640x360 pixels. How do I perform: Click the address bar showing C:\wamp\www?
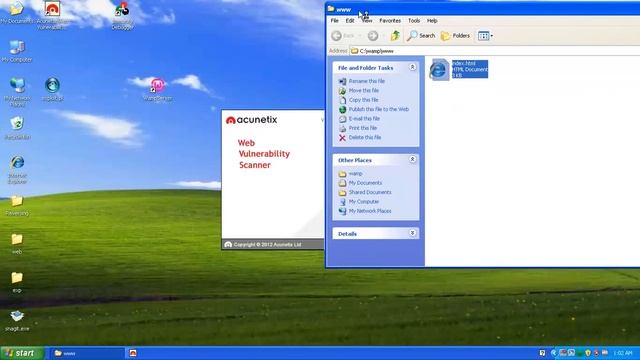pyautogui.click(x=494, y=51)
